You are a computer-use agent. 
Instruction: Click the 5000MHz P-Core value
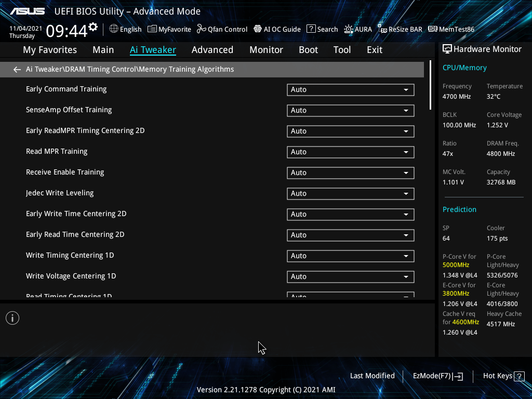tap(456, 265)
